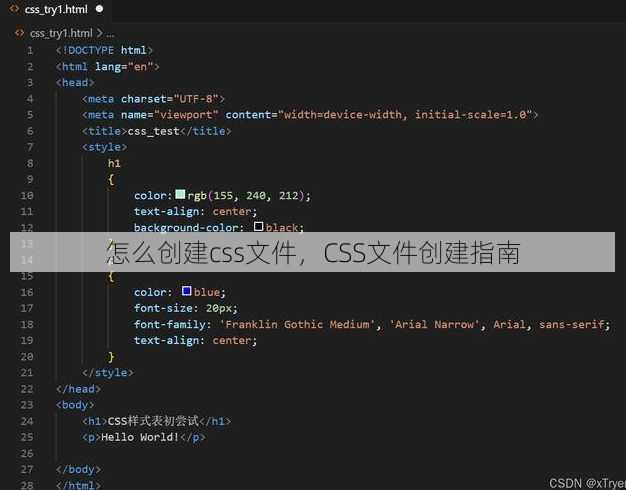The width and height of the screenshot is (626, 490).
Task: Click the sans-serif font value
Action: click(571, 324)
